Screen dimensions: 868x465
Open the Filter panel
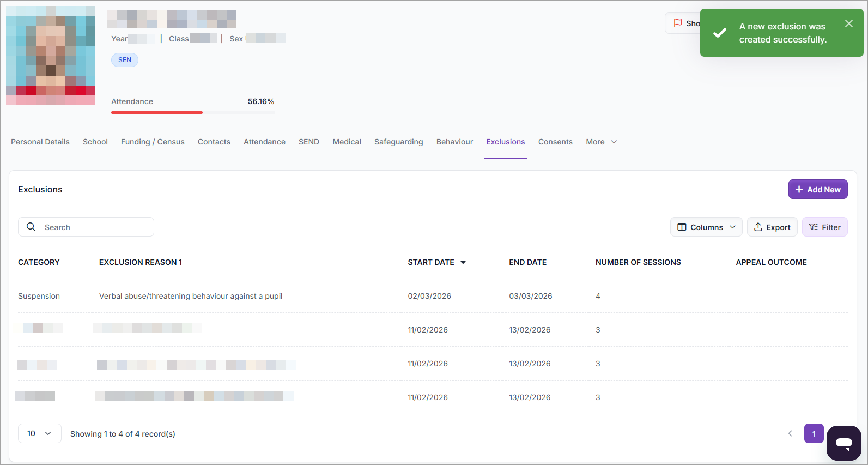click(x=824, y=227)
